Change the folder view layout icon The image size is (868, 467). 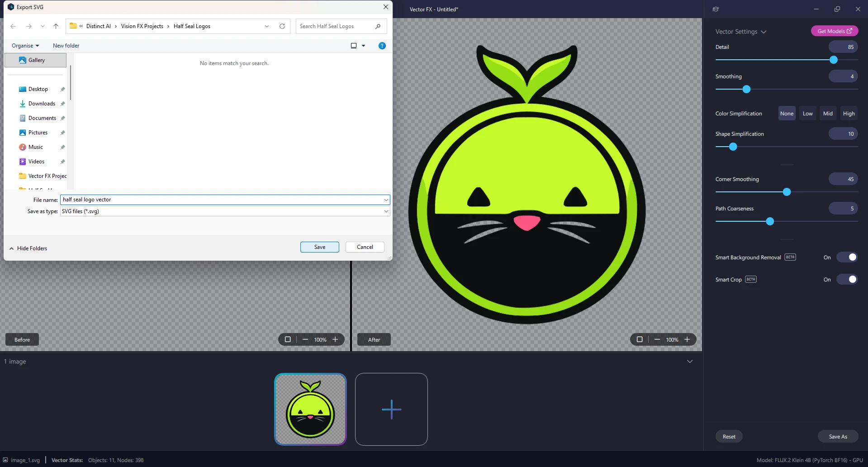[354, 46]
